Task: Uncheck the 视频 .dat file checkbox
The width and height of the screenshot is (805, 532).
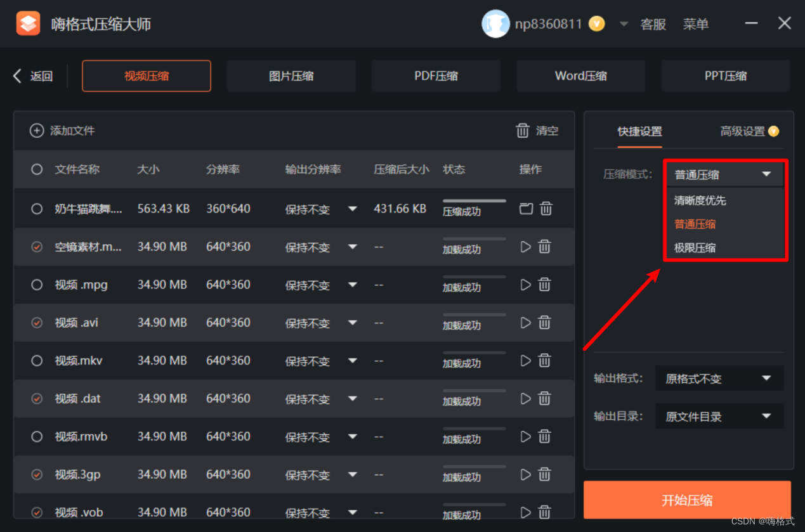Action: click(37, 398)
